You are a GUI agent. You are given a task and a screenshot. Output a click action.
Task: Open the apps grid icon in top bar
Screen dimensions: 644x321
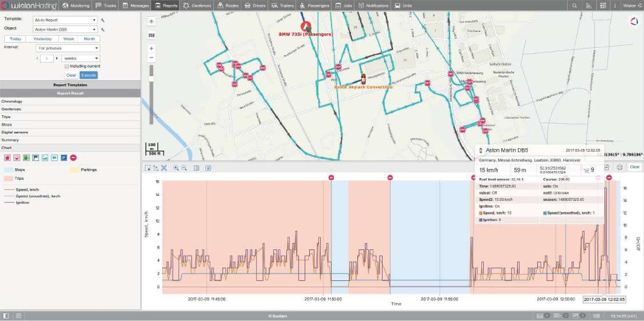[x=603, y=6]
